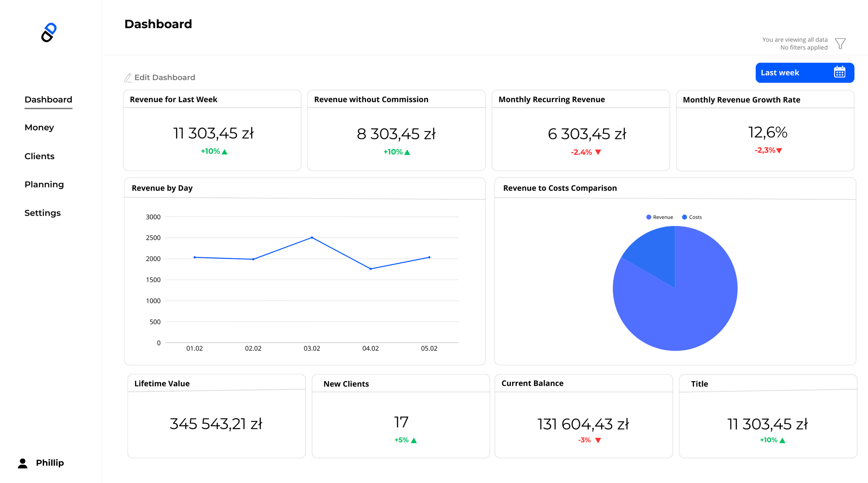Click the user avatar icon near Phillip
This screenshot has width=868, height=483.
point(23,463)
